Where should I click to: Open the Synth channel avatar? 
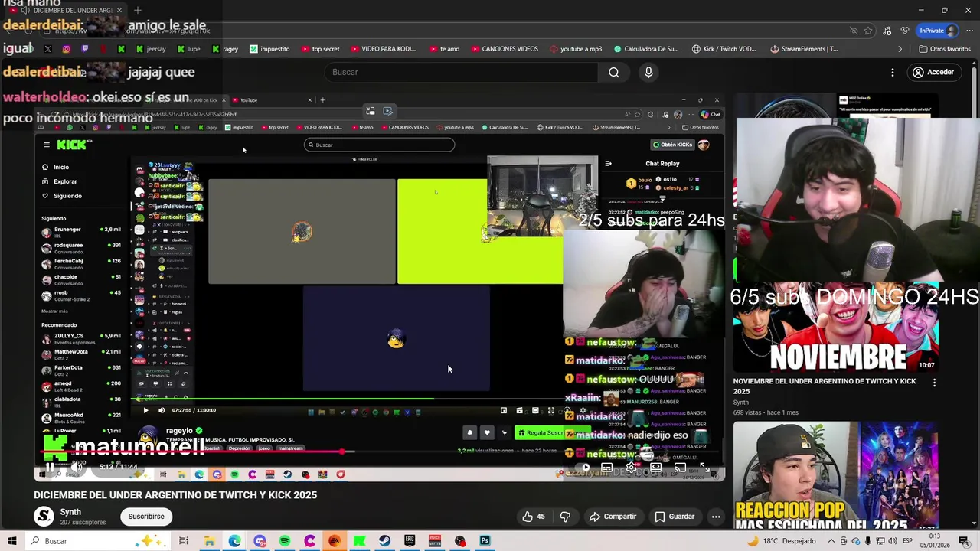(44, 517)
